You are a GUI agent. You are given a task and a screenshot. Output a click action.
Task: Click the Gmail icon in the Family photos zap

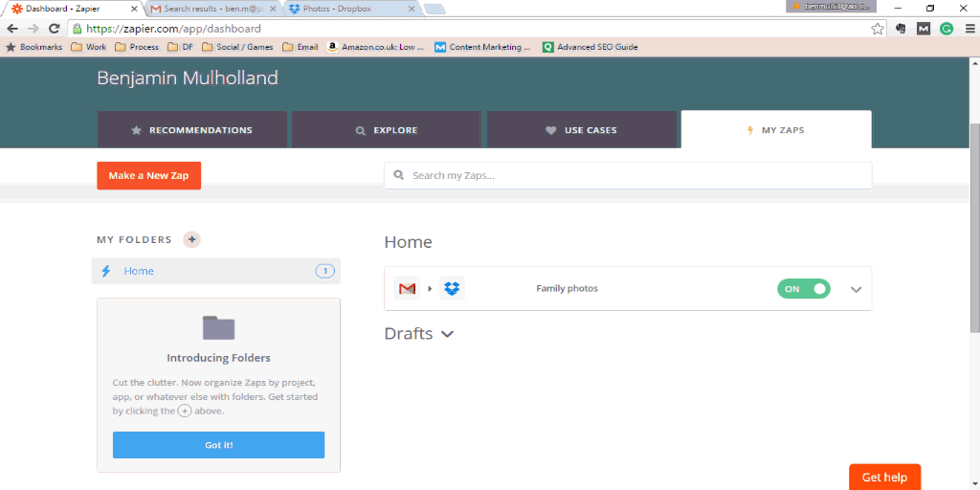pos(407,289)
